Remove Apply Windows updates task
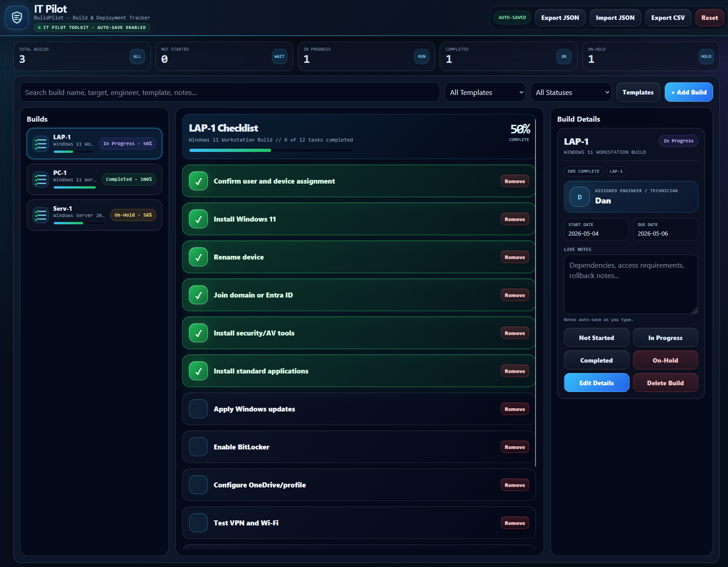728x567 pixels. (515, 409)
